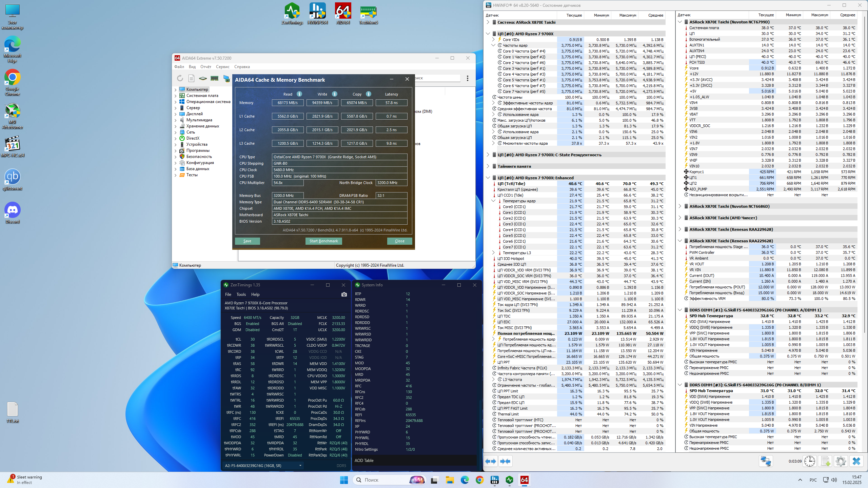Click the ZenTimings screenshot camera icon

[344, 294]
